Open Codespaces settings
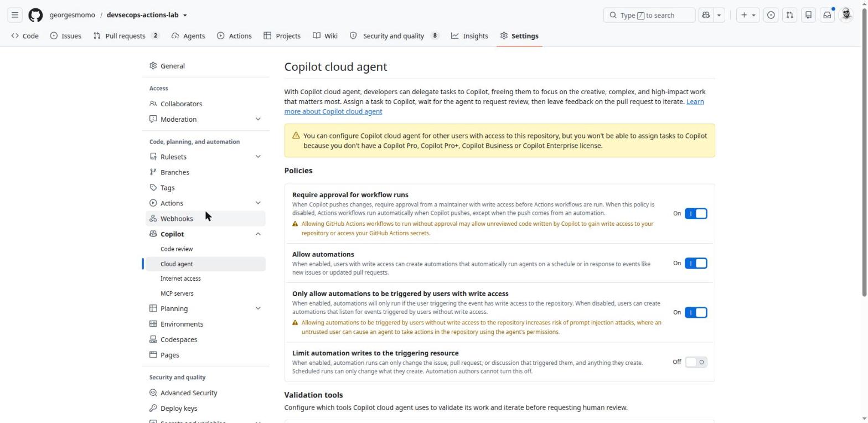Image resolution: width=868 pixels, height=423 pixels. click(205, 339)
